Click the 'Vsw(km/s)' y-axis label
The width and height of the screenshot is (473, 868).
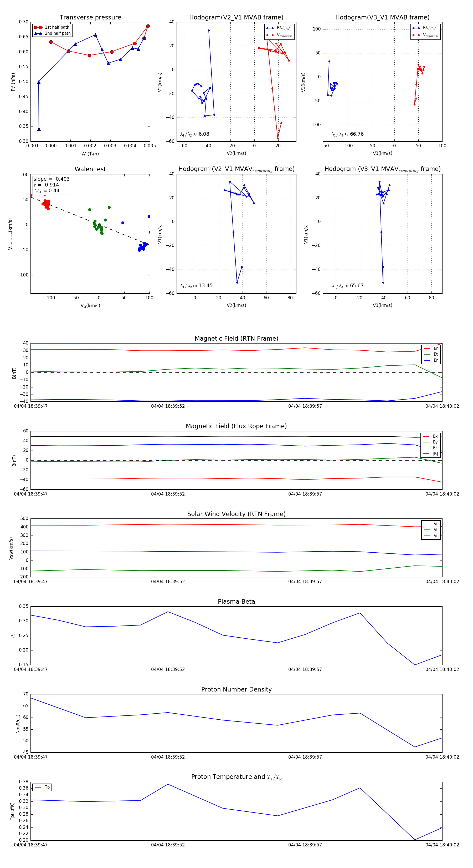point(11,548)
